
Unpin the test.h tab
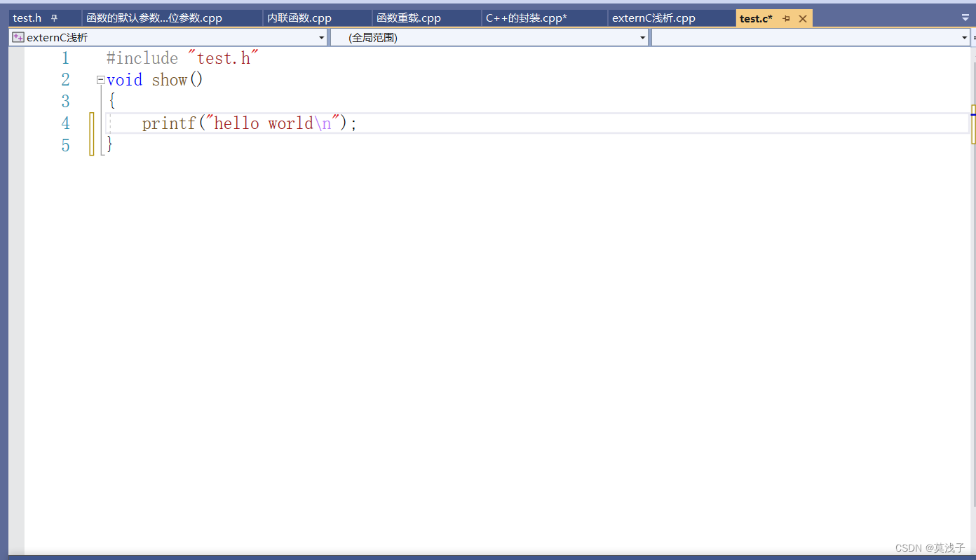point(55,18)
